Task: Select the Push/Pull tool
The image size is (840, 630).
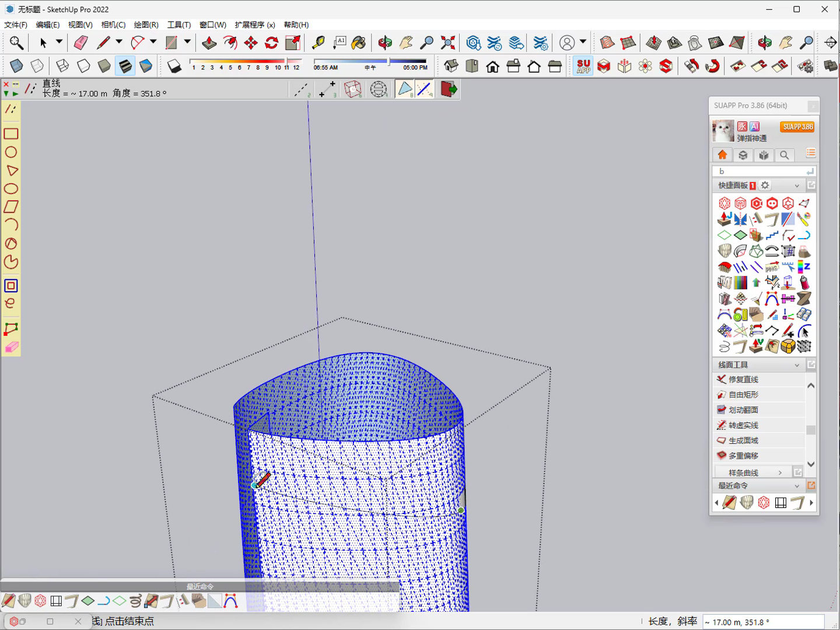Action: click(x=209, y=43)
